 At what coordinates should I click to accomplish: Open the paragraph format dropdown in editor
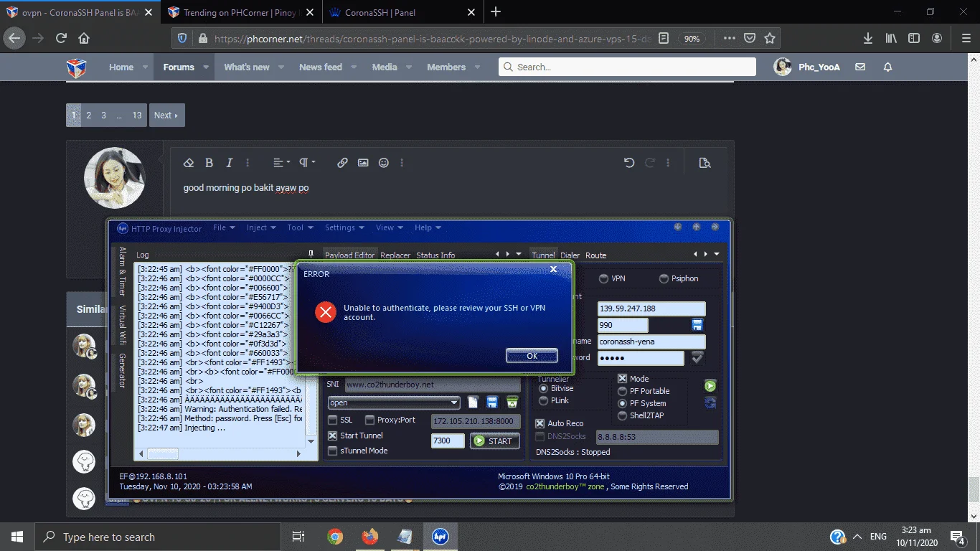(x=307, y=163)
